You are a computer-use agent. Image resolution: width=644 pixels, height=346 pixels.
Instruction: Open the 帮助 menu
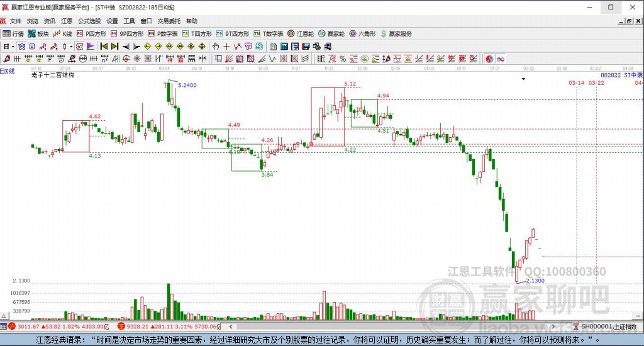click(191, 21)
